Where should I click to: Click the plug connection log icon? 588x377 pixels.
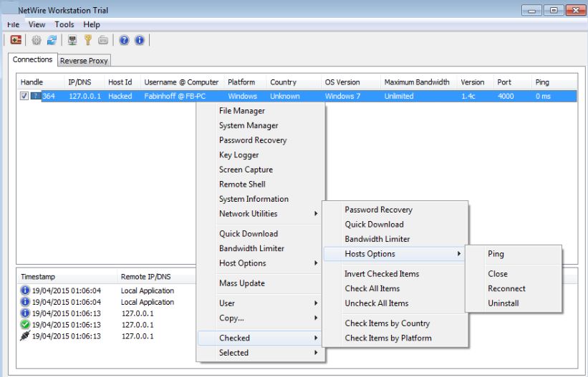tap(25, 336)
